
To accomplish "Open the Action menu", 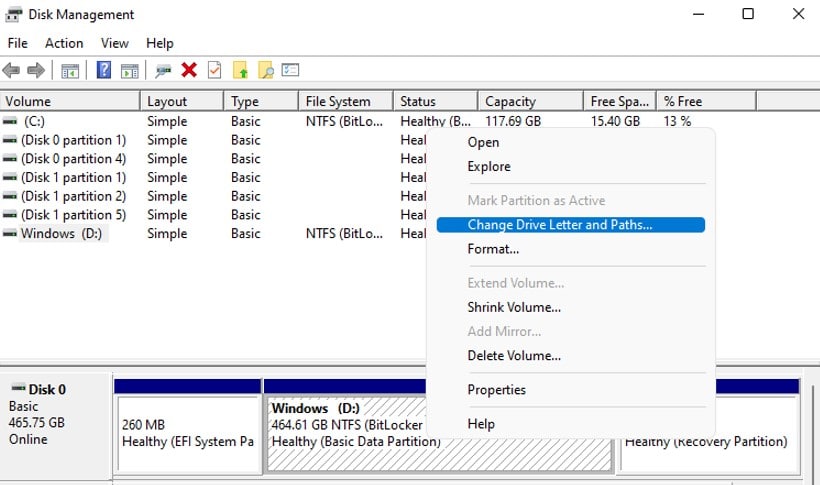I will click(64, 43).
